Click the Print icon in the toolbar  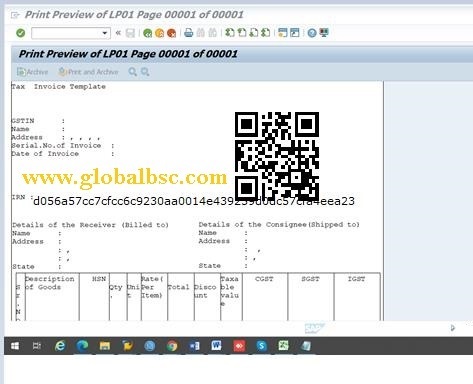189,33
